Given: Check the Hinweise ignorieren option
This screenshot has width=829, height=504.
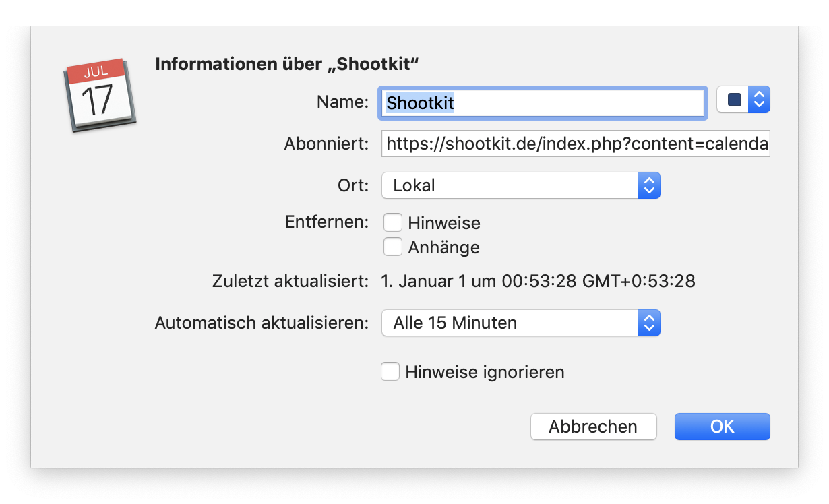Looking at the screenshot, I should (390, 371).
